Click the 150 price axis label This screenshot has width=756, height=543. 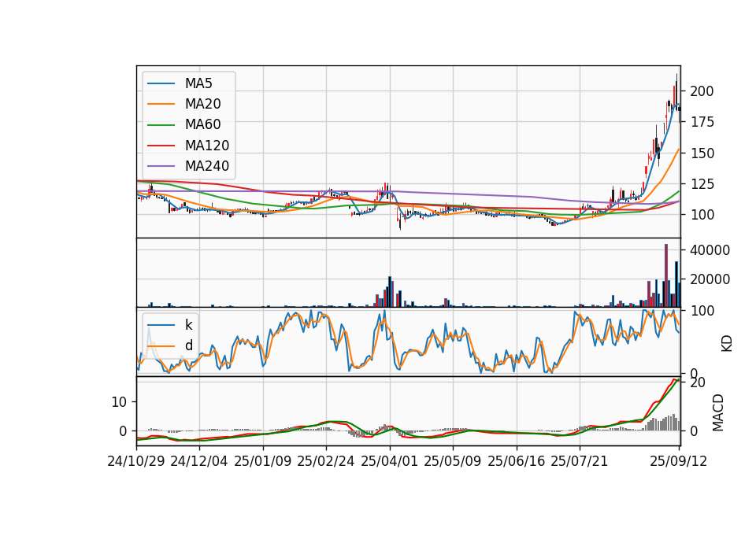[702, 153]
